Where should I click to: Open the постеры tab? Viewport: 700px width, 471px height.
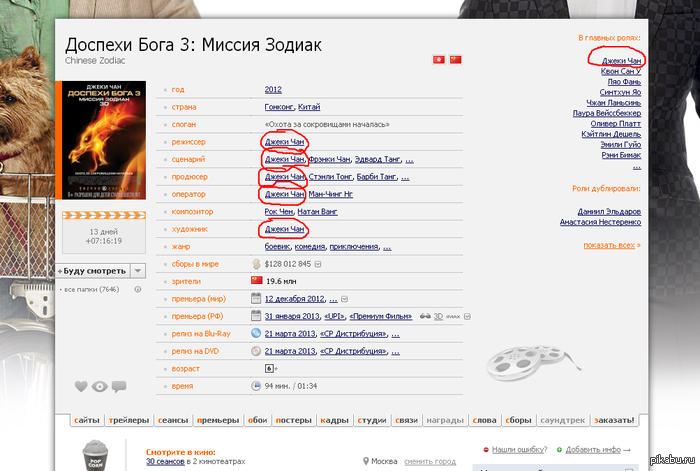coord(293,420)
